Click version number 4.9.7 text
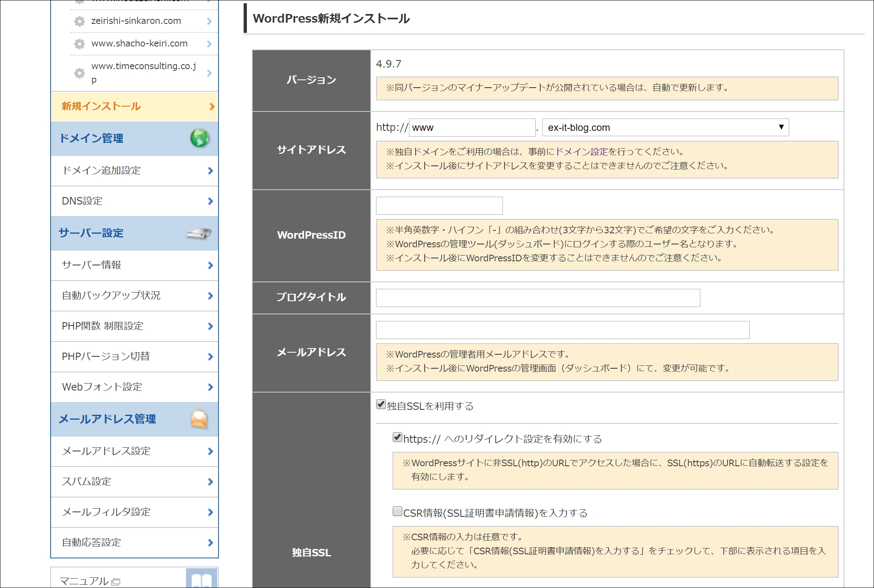This screenshot has width=874, height=588. click(x=388, y=64)
